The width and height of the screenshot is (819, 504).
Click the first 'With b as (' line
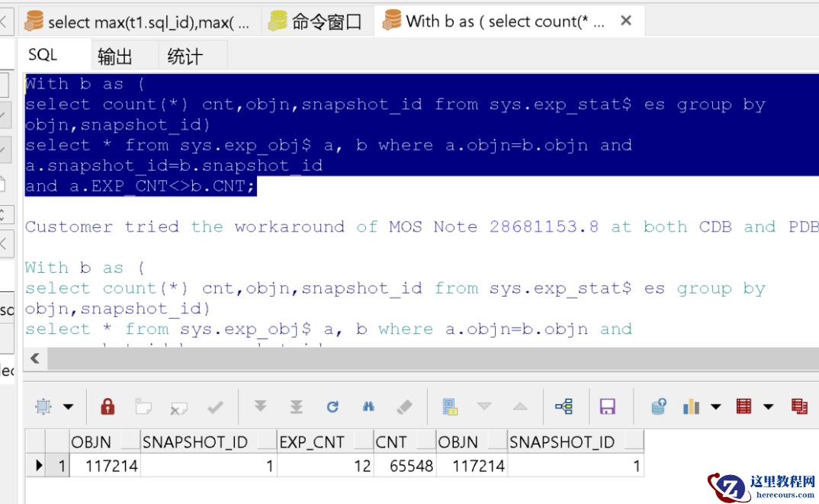click(85, 84)
